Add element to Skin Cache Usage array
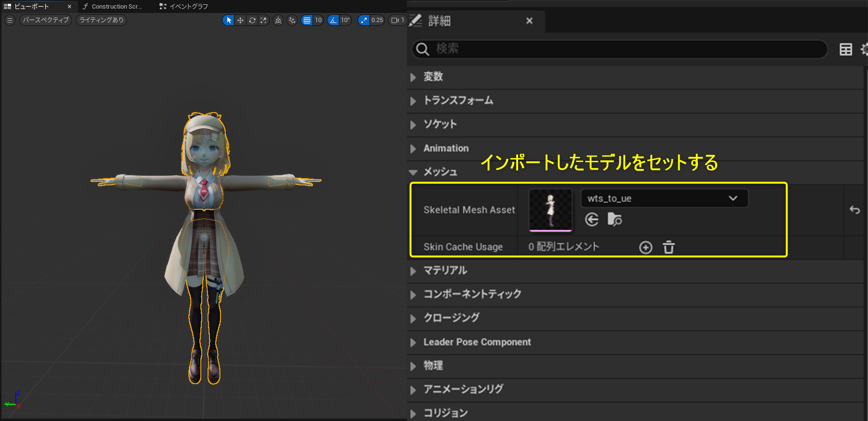 click(x=646, y=247)
